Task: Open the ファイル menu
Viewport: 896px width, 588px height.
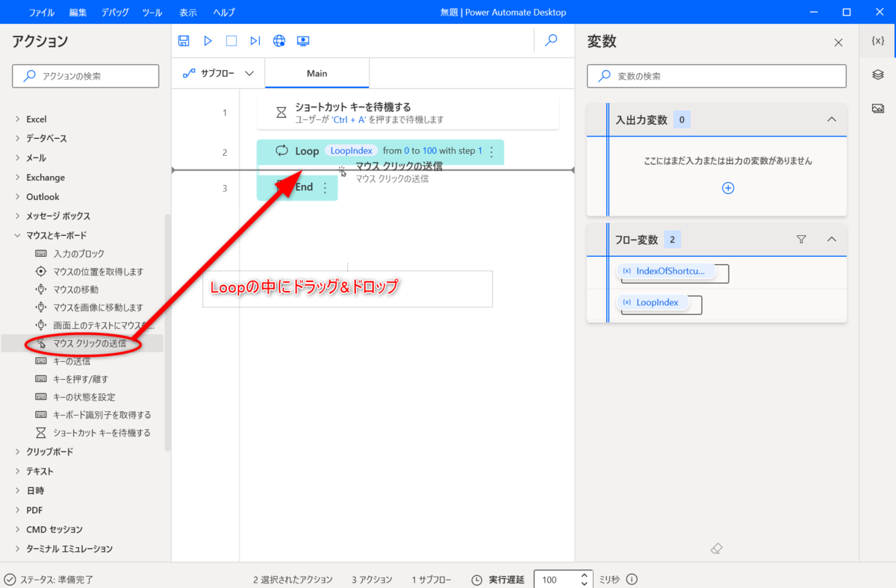Action: pyautogui.click(x=42, y=13)
